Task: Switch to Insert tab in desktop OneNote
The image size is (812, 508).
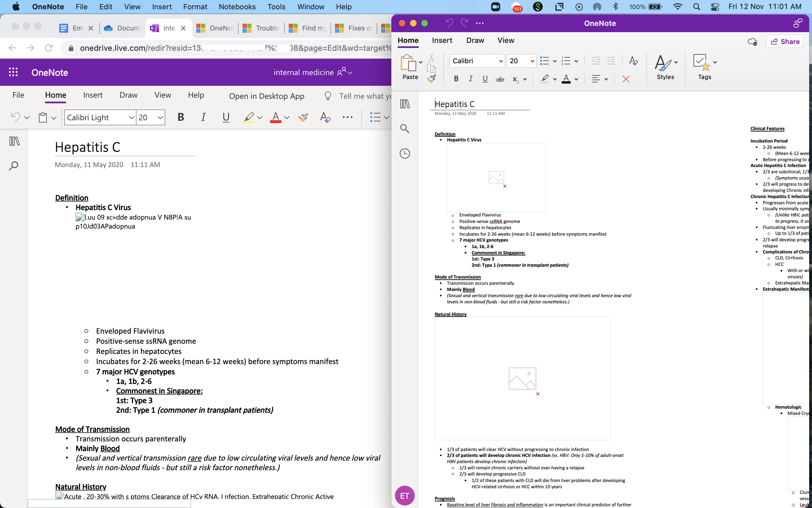Action: pyautogui.click(x=442, y=40)
